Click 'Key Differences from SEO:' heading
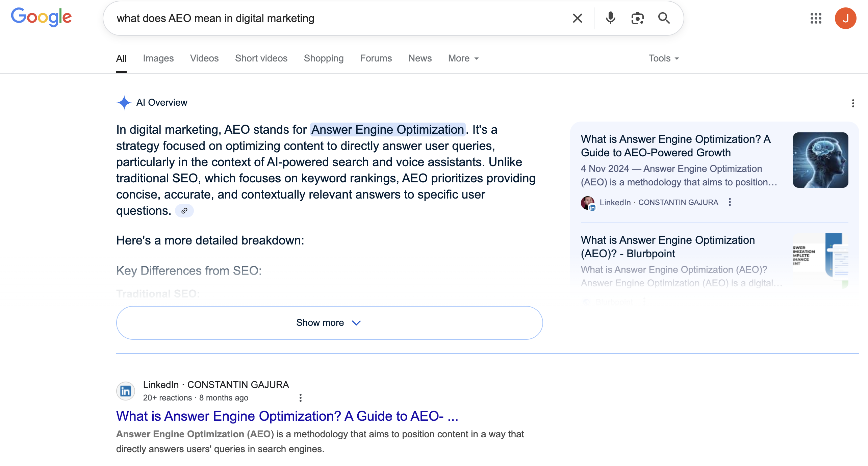Image resolution: width=868 pixels, height=466 pixels. click(189, 271)
